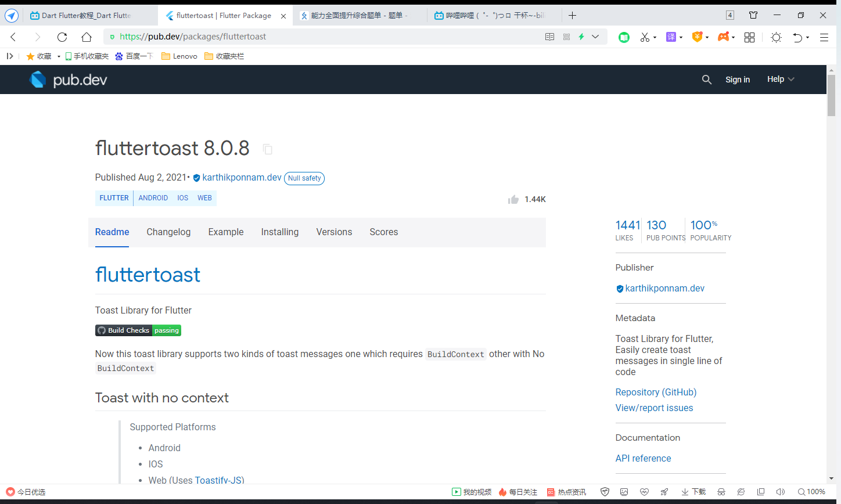841x504 pixels.
Task: Click the FLUTTER SDK tag
Action: click(114, 198)
